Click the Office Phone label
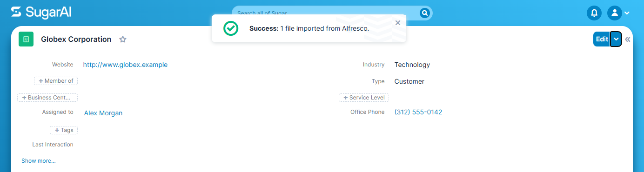The image size is (644, 172). click(368, 112)
